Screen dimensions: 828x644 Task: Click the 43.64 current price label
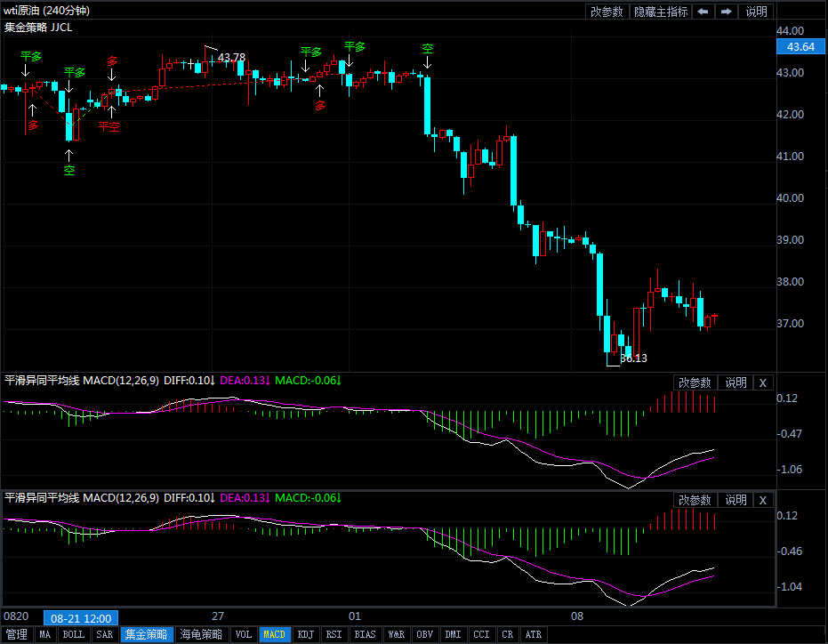(x=800, y=47)
